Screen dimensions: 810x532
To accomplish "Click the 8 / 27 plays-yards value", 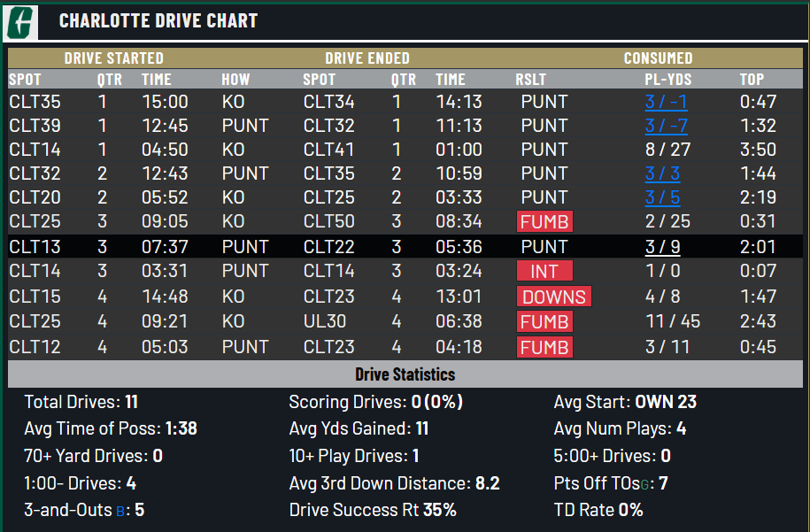I will tap(668, 150).
